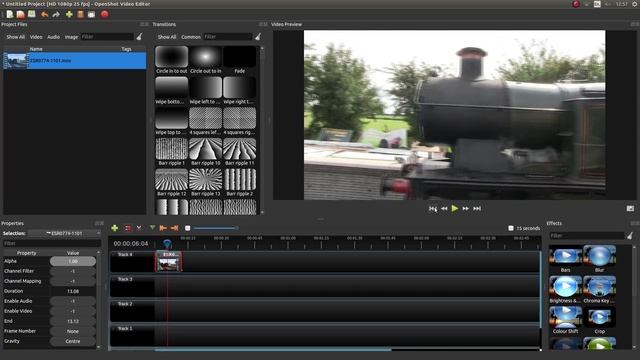Jump to the previous marker
640x360 pixels.
pyautogui.click(x=163, y=228)
